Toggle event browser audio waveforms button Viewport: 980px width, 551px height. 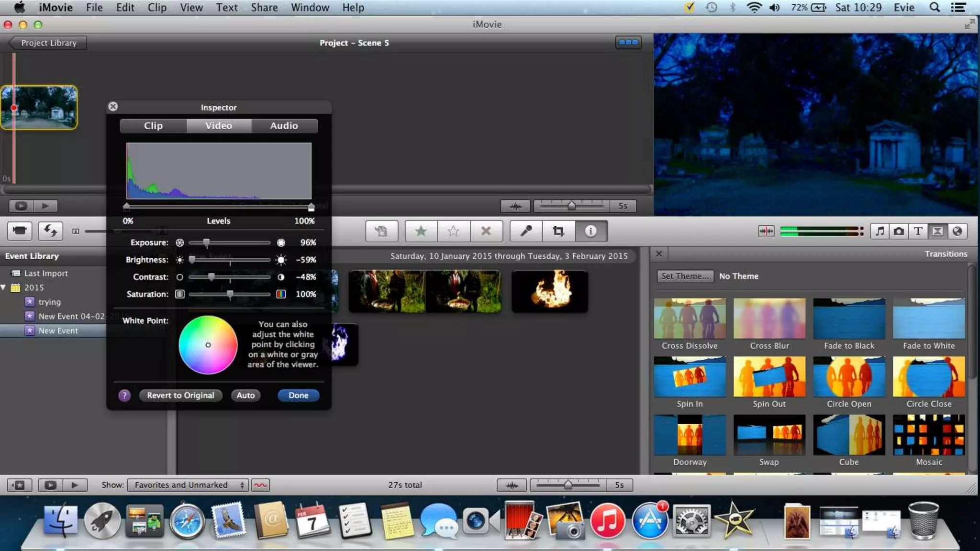pos(512,485)
